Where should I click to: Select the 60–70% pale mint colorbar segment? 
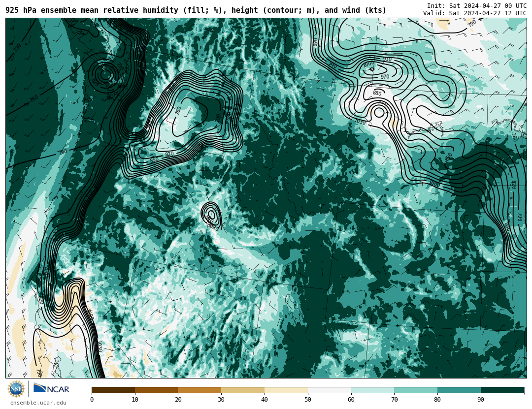pos(372,390)
